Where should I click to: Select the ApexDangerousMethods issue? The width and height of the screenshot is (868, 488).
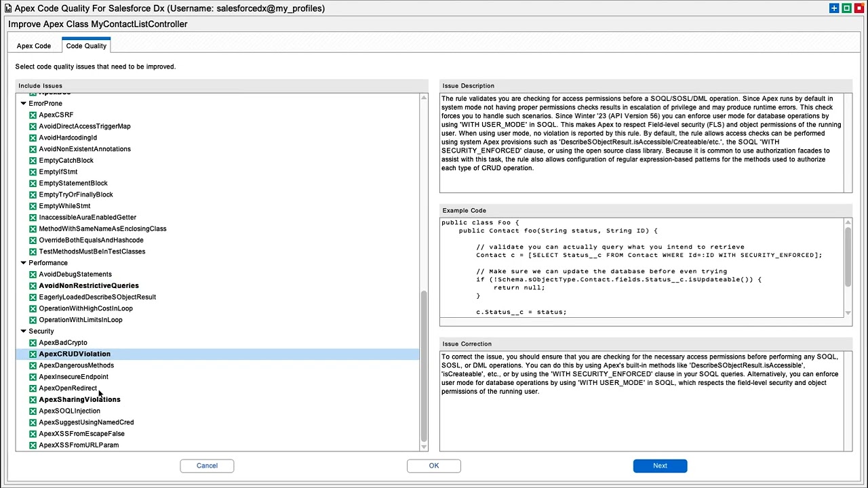click(77, 365)
